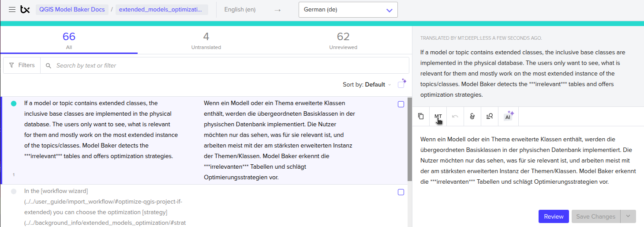Click the Save Changes button
644x227 pixels.
click(595, 216)
